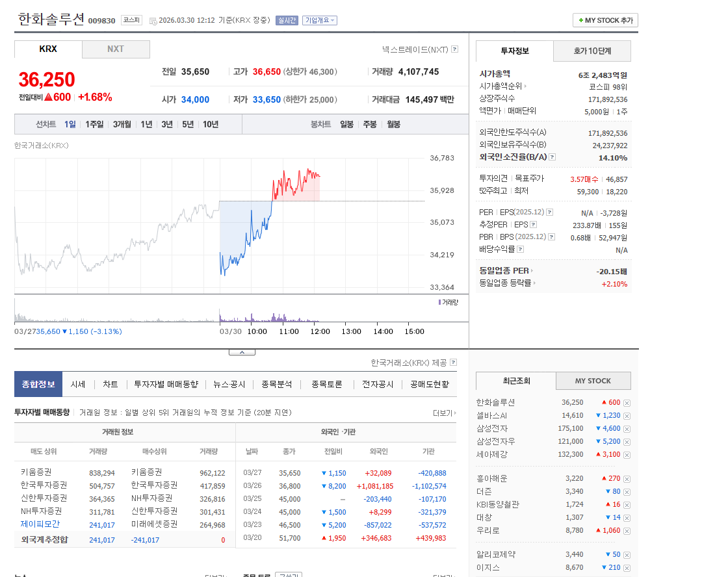The height and width of the screenshot is (577, 728).
Task: Select 5년 line chart period
Action: (x=188, y=124)
